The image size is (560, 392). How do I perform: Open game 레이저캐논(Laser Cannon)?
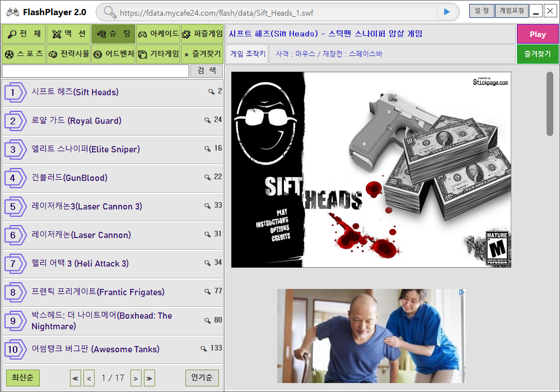click(113, 235)
